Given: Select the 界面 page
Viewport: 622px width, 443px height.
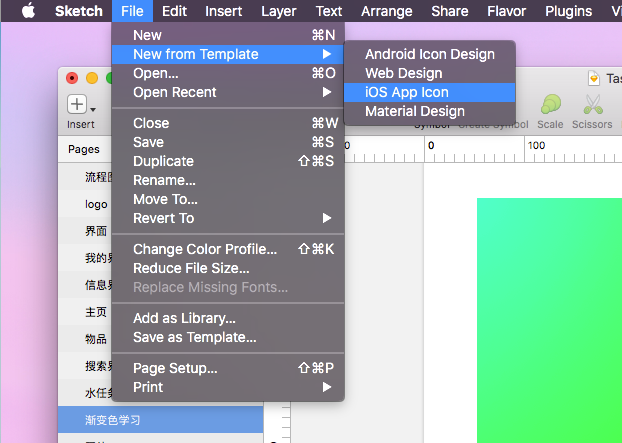Looking at the screenshot, I should [85, 231].
